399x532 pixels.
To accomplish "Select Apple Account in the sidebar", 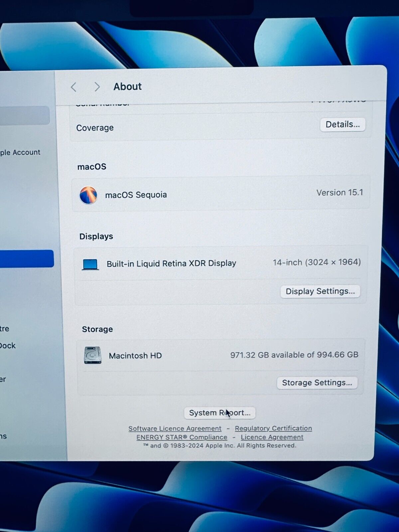I will coord(20,153).
